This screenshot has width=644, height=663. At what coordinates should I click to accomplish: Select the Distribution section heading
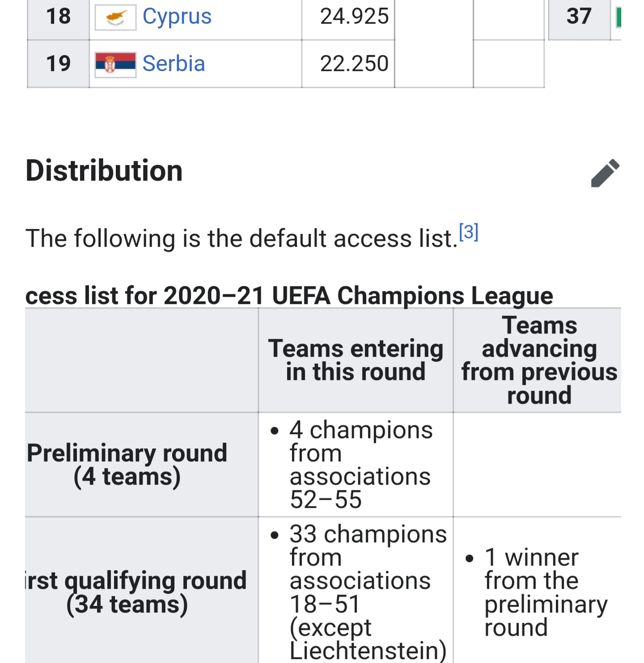coord(104,171)
